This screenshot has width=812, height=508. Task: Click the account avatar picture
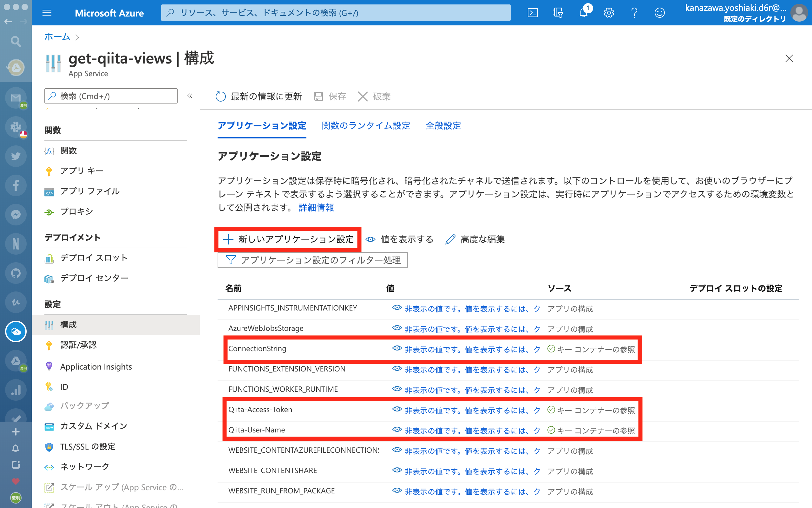[x=799, y=13]
